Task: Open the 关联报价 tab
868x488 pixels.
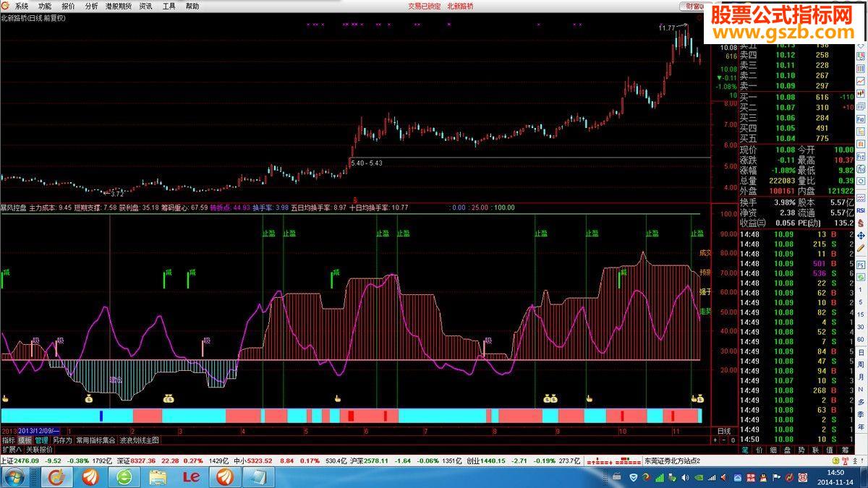Action: pyautogui.click(x=39, y=449)
